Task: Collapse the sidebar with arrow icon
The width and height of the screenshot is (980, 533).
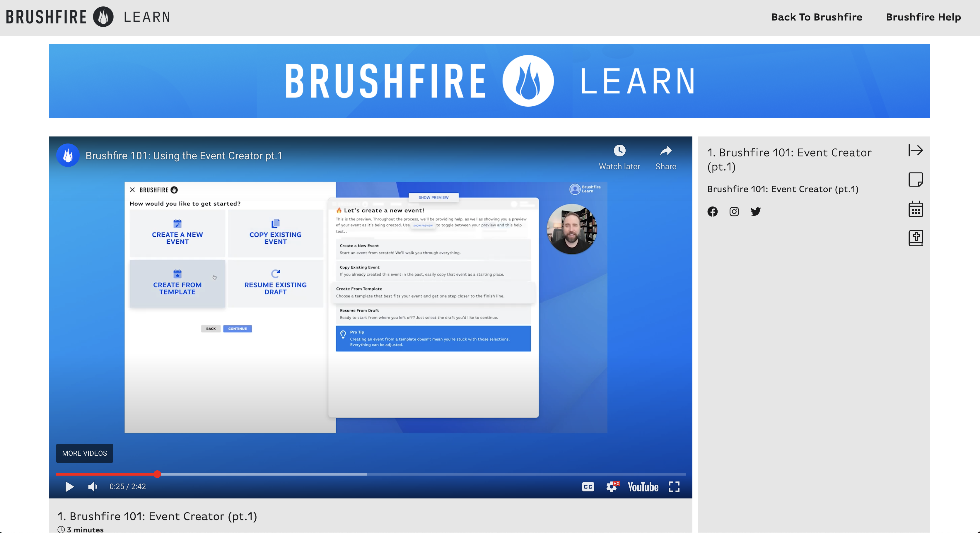Action: coord(915,150)
